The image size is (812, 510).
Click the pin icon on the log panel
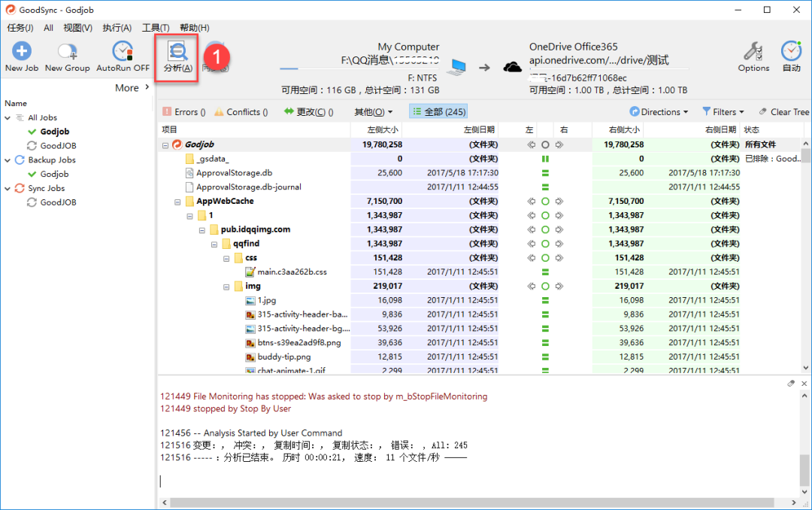(x=791, y=384)
